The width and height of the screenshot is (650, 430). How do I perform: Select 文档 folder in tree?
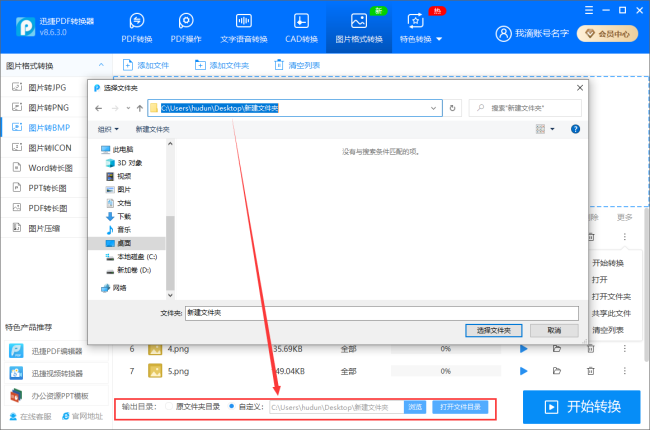click(119, 203)
